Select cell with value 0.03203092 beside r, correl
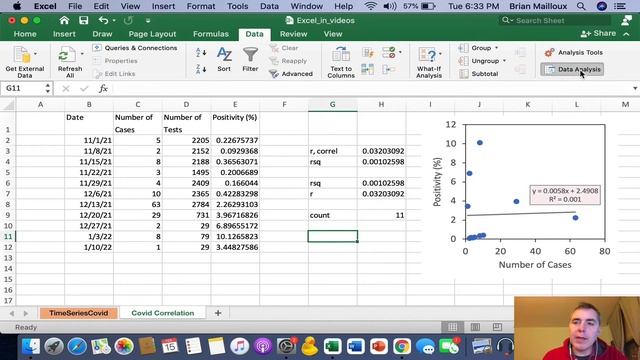 click(381, 151)
